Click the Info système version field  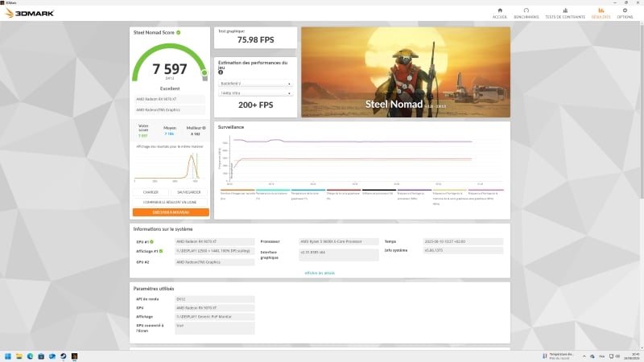point(463,250)
